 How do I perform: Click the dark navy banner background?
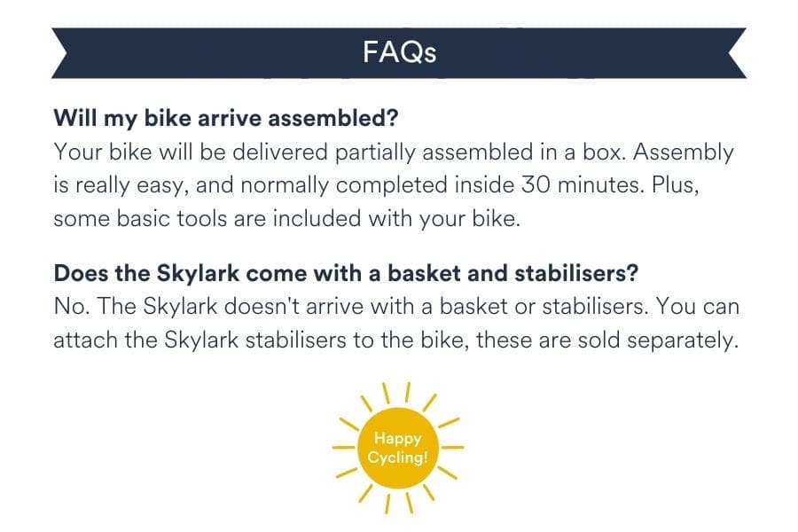pyautogui.click(x=204, y=53)
